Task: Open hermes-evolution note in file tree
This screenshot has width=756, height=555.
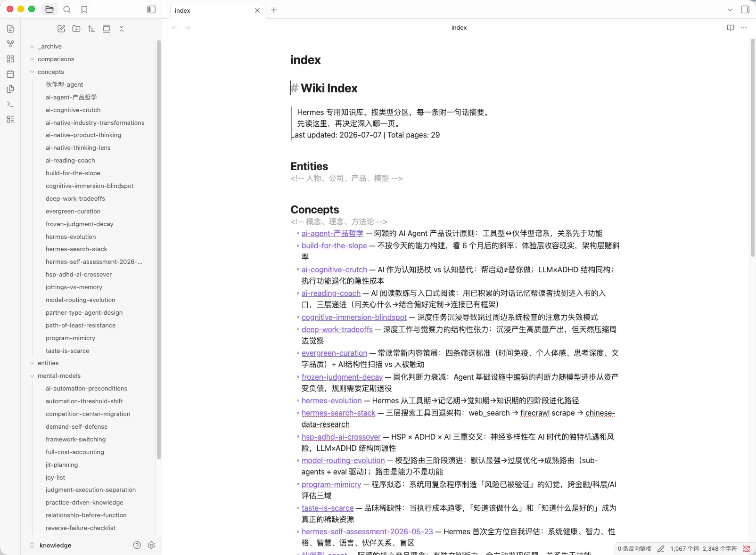Action: (x=71, y=237)
